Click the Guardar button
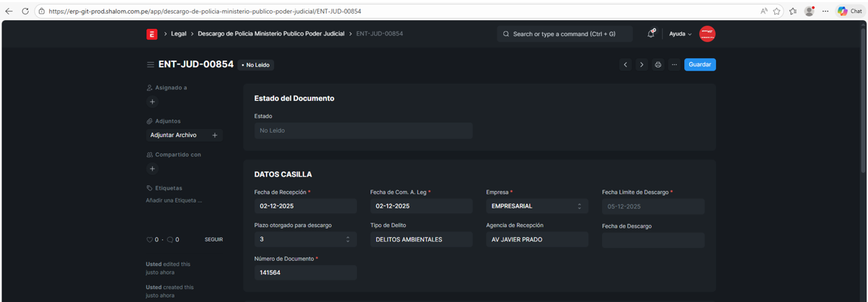This screenshot has width=868, height=302. coord(699,65)
